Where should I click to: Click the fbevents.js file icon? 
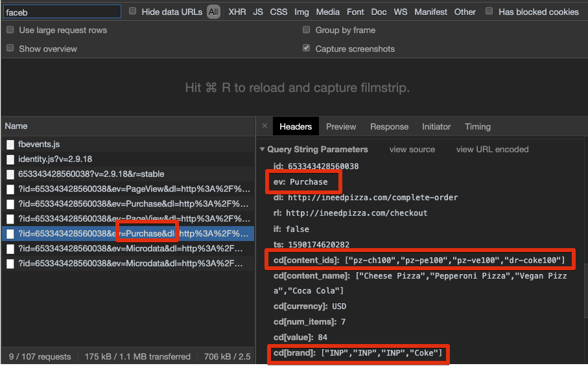pyautogui.click(x=10, y=144)
